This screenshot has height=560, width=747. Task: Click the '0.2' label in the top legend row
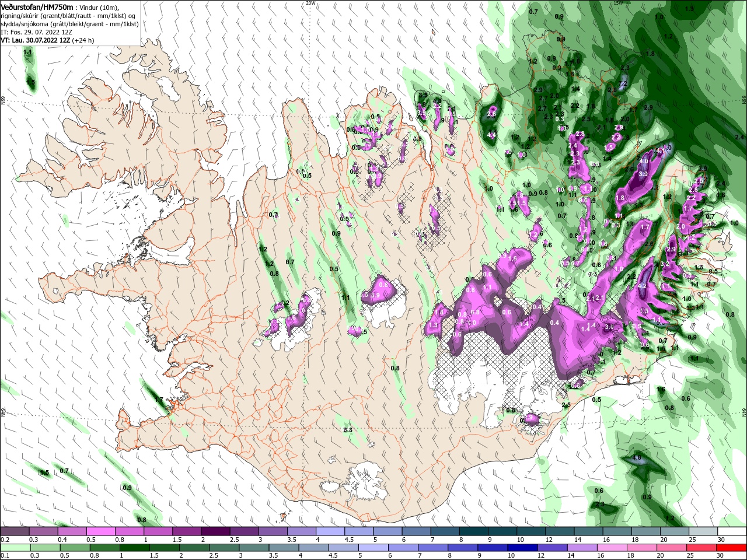point(5,540)
